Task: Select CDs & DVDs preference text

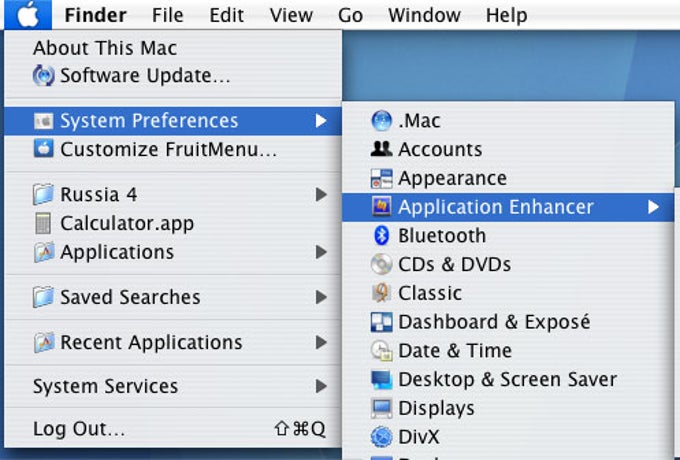Action: (454, 264)
